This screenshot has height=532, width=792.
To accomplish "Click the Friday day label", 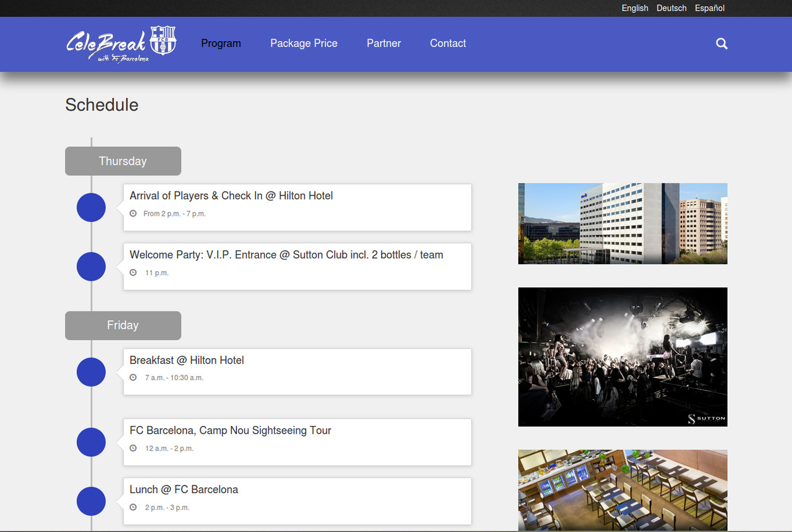I will 123,325.
